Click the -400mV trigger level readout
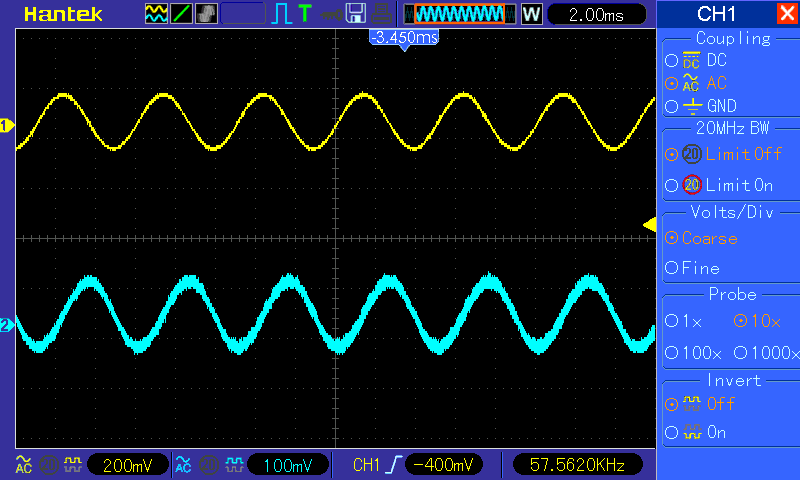Screen dimensions: 800x480 (x=443, y=465)
